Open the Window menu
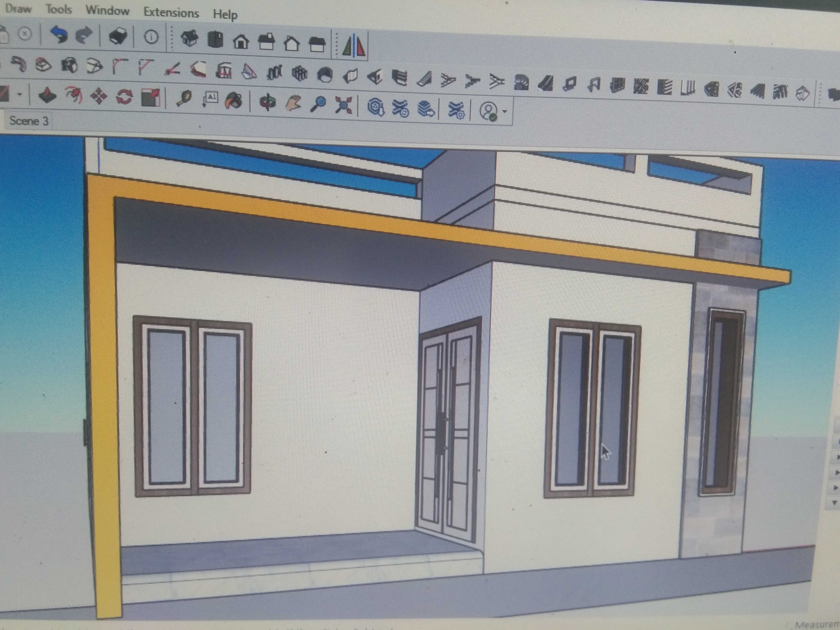 coord(107,10)
